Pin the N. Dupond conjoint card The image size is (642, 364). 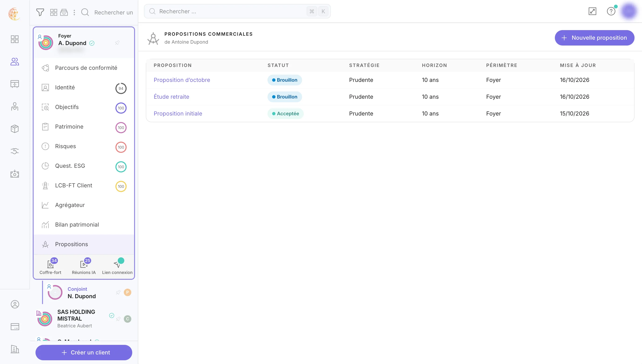pos(118,293)
